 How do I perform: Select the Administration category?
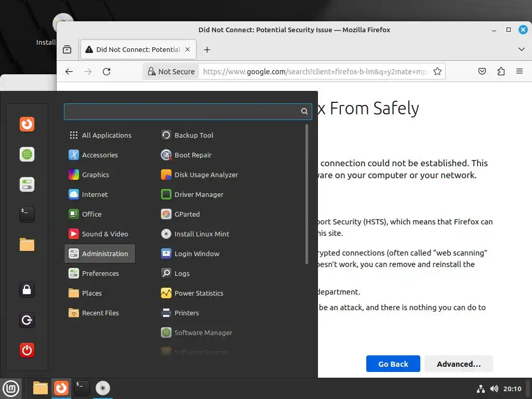tap(100, 254)
